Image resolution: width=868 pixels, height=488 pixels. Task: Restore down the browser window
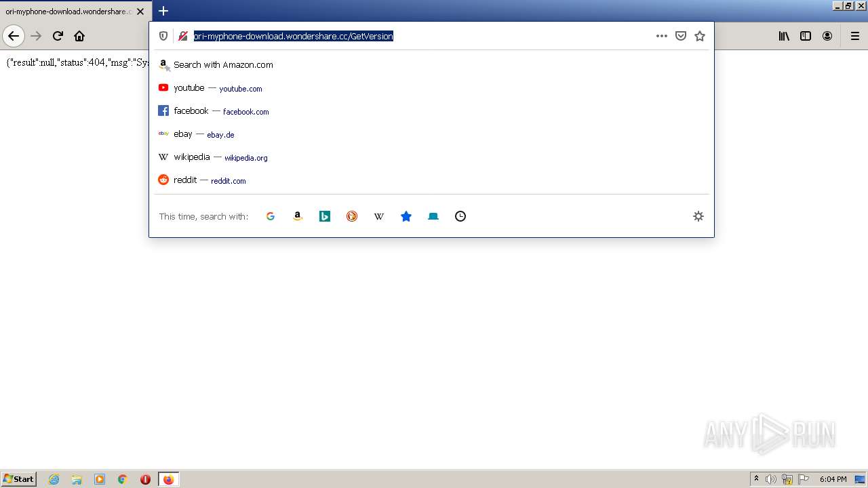click(848, 5)
